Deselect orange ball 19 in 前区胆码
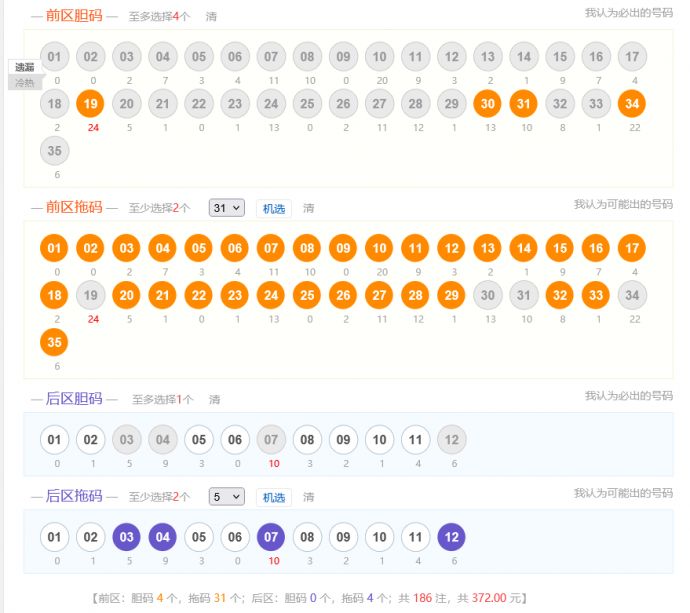The height and width of the screenshot is (613, 690). click(x=90, y=103)
